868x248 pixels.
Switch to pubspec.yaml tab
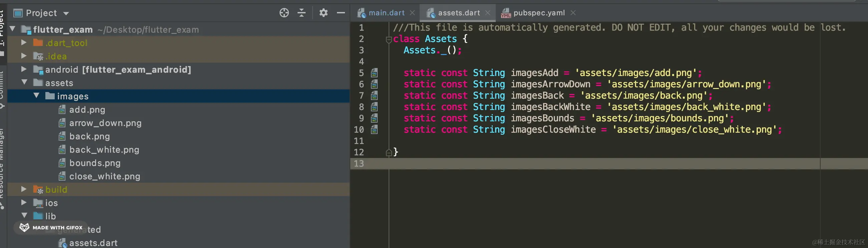click(x=539, y=13)
